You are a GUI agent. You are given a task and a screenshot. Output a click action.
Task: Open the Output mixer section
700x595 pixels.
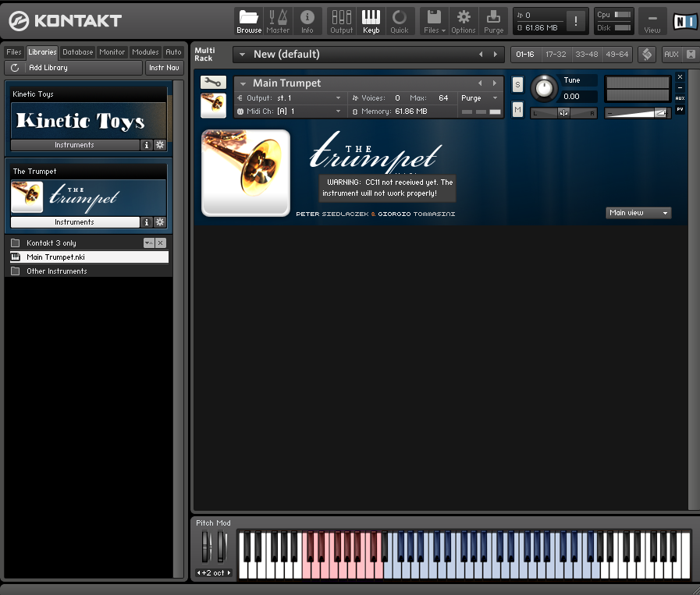click(342, 21)
